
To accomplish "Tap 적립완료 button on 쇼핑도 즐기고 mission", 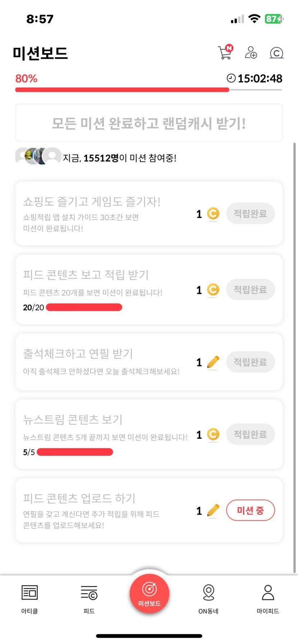I will (x=250, y=214).
